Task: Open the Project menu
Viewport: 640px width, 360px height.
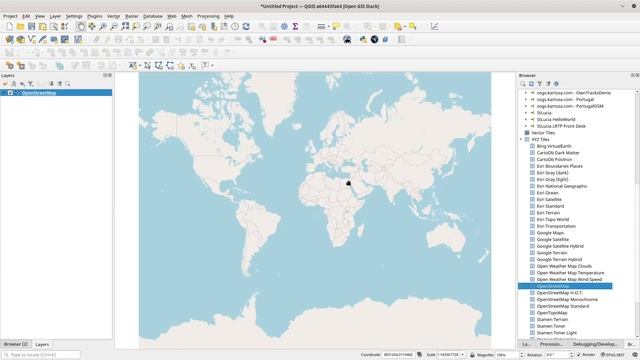Action: 10,16
